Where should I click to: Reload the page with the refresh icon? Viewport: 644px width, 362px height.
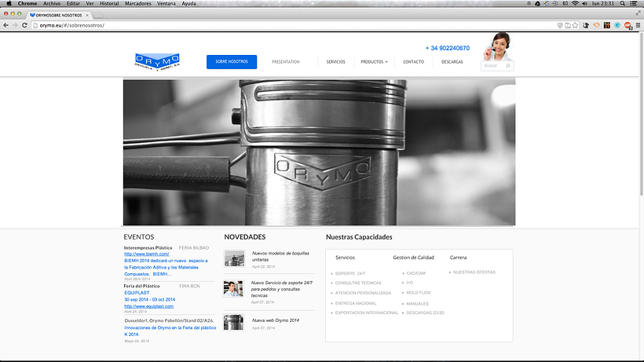pos(24,25)
